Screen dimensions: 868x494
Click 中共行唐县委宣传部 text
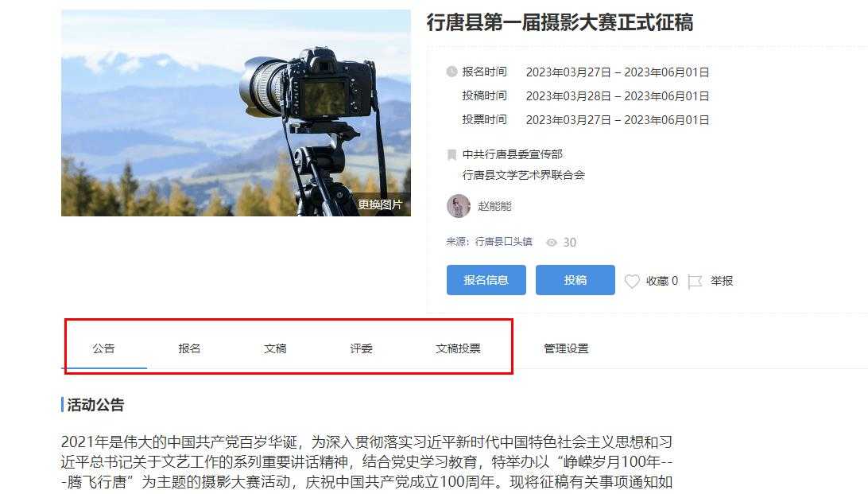point(512,154)
